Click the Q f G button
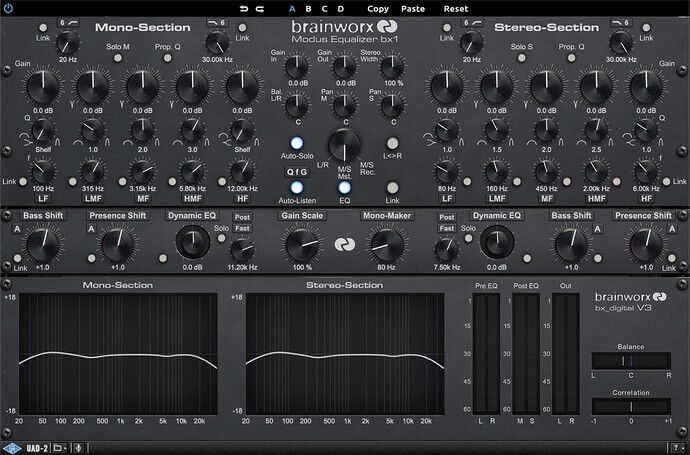This screenshot has height=455, width=690. click(297, 172)
